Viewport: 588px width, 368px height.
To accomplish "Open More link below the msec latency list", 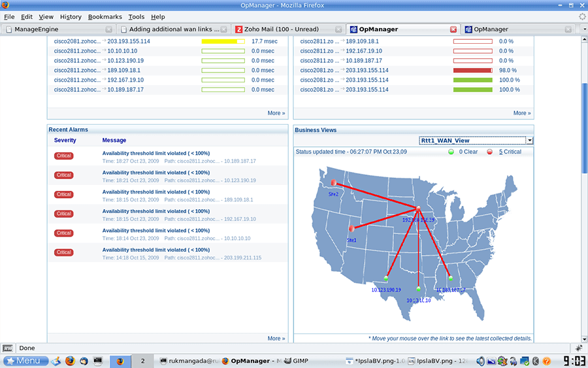I will (276, 113).
